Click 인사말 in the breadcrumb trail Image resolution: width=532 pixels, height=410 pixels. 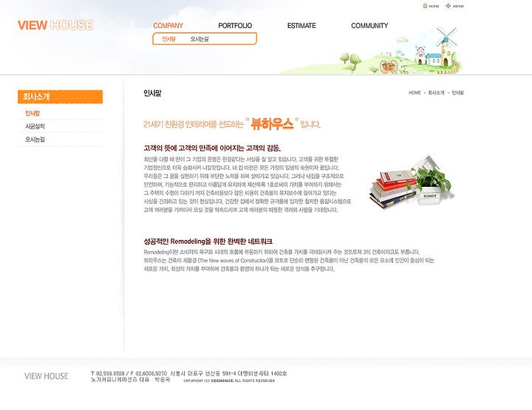coord(457,92)
